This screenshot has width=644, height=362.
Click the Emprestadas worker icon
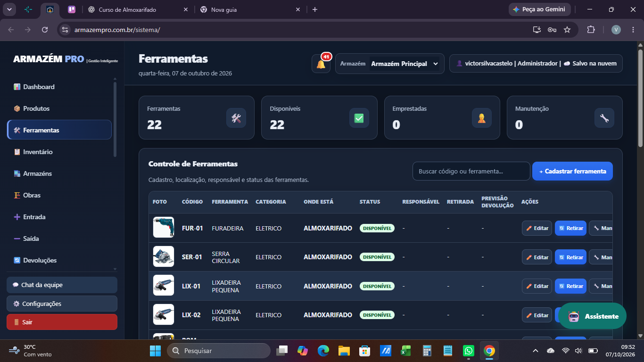pyautogui.click(x=481, y=118)
